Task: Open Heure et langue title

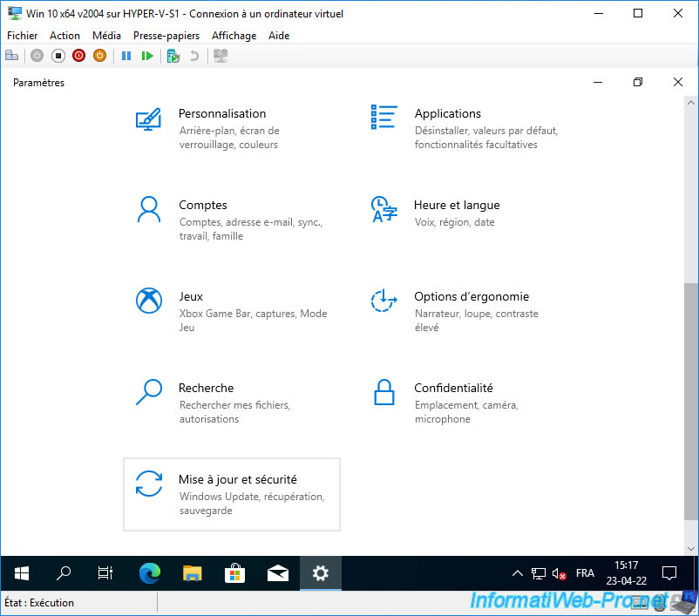Action: [457, 205]
